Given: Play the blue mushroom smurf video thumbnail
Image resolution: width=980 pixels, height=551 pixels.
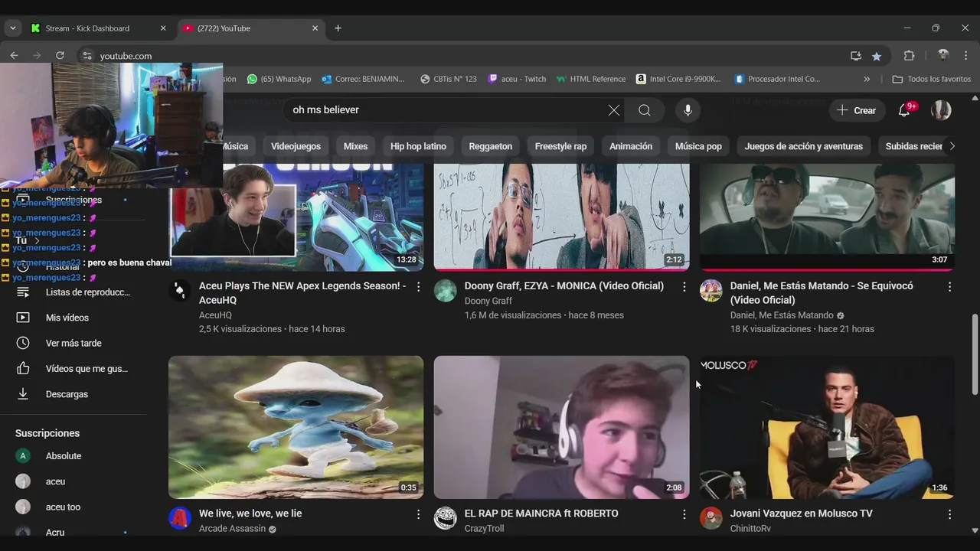Looking at the screenshot, I should coord(296,427).
